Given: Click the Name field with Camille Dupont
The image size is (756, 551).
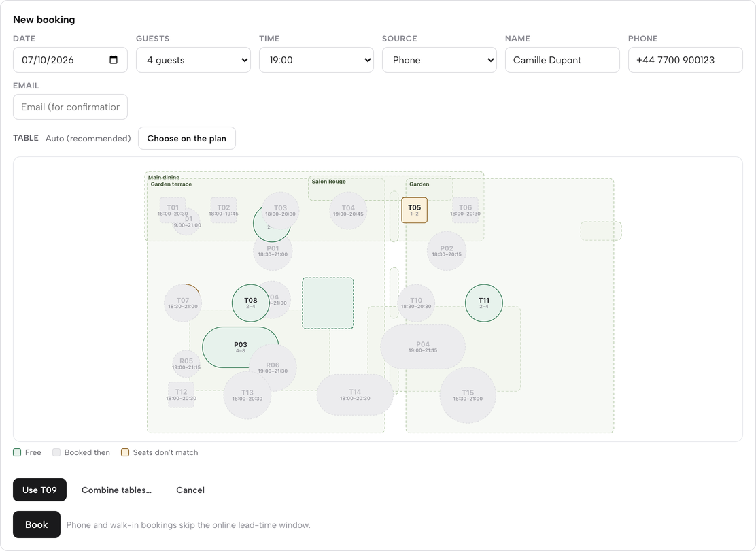Looking at the screenshot, I should [562, 60].
